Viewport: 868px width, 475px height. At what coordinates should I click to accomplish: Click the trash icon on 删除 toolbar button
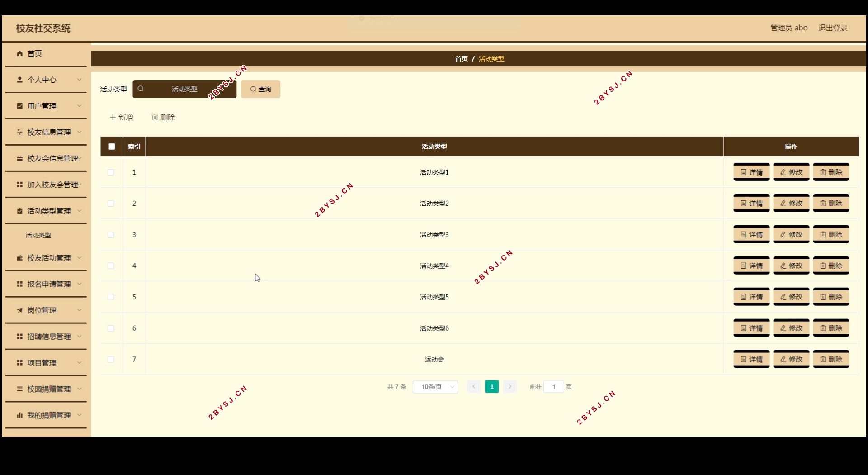coord(154,117)
